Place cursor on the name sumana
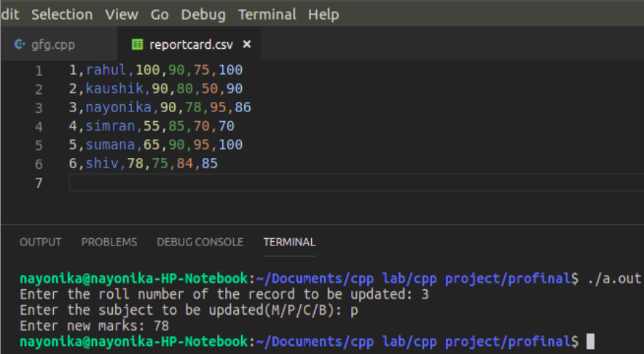This screenshot has height=354, width=644. coord(111,144)
